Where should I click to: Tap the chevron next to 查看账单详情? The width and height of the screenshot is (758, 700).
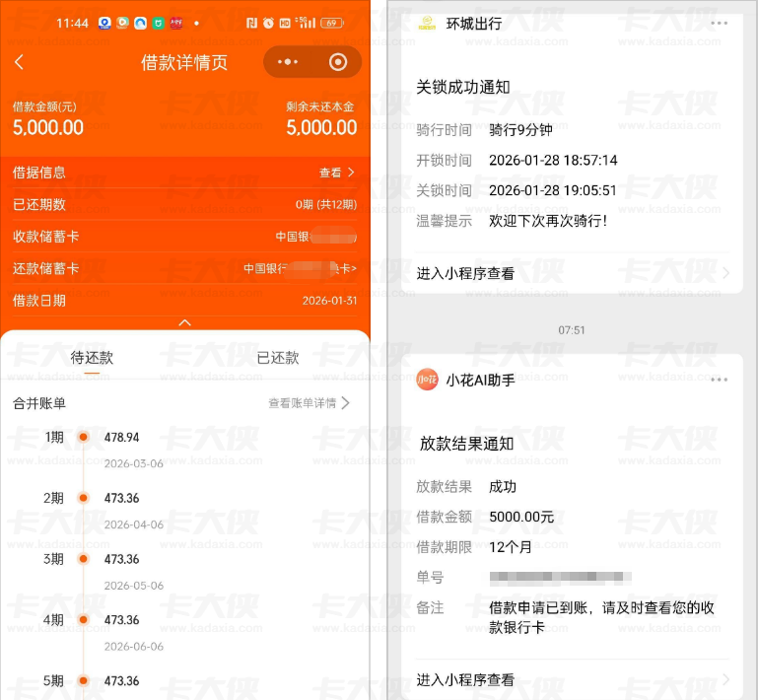point(345,402)
